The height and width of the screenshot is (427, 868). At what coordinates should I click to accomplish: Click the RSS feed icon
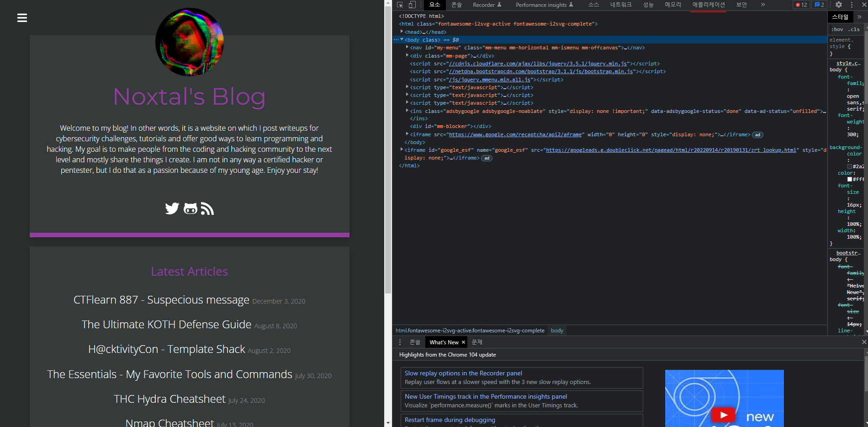(207, 208)
